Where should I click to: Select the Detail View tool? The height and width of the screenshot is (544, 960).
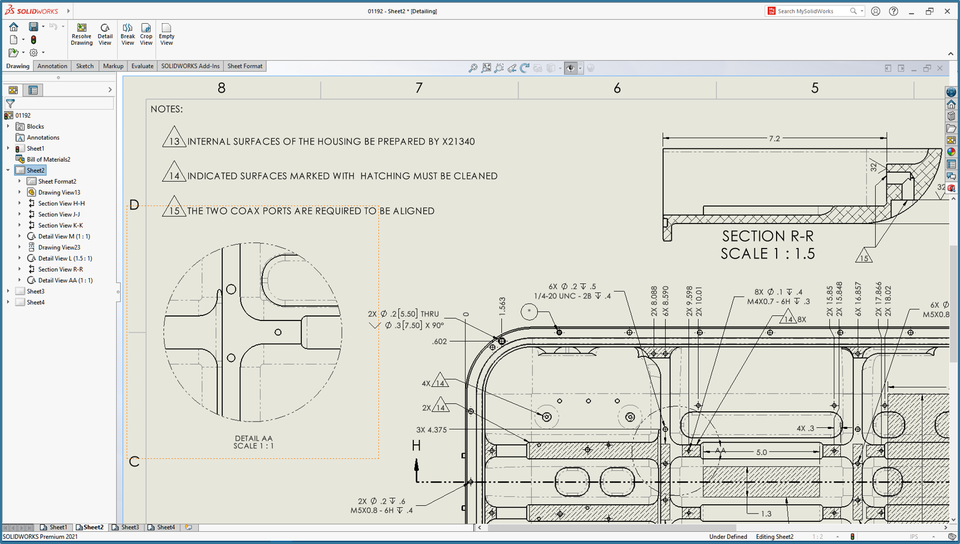(105, 35)
